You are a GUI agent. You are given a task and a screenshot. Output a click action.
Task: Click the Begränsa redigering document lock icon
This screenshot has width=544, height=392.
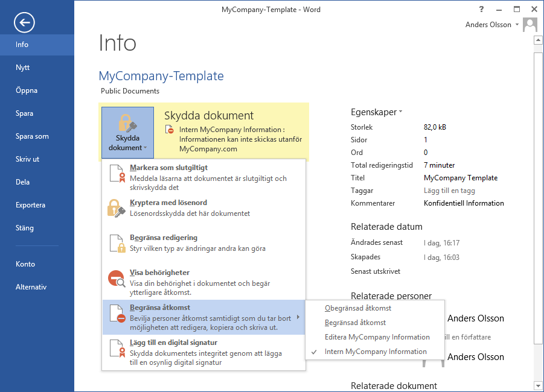(x=116, y=243)
